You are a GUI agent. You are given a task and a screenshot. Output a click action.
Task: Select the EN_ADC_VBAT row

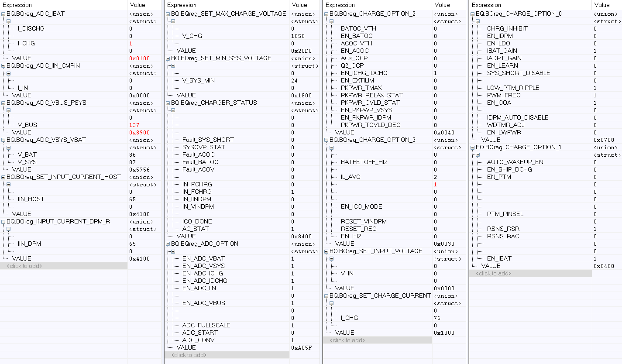coord(243,259)
